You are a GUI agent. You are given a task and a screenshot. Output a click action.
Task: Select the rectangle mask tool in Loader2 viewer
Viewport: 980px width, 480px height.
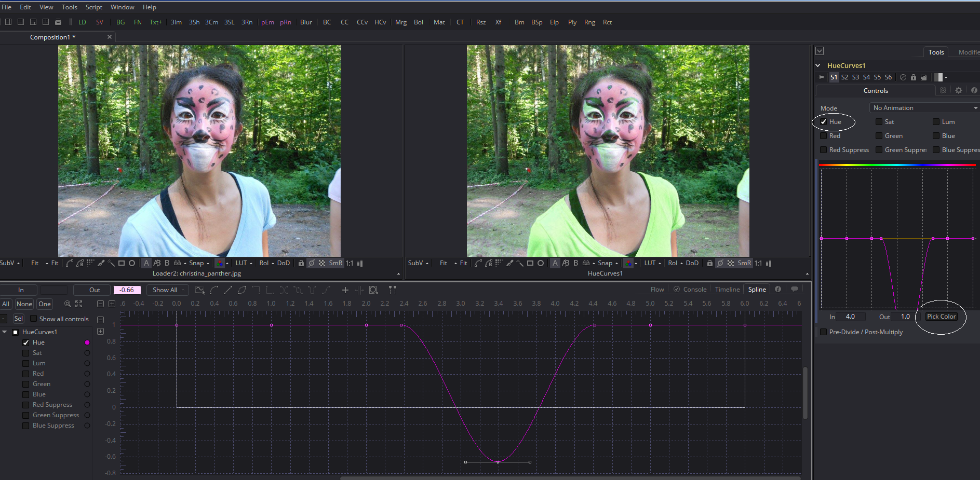122,263
